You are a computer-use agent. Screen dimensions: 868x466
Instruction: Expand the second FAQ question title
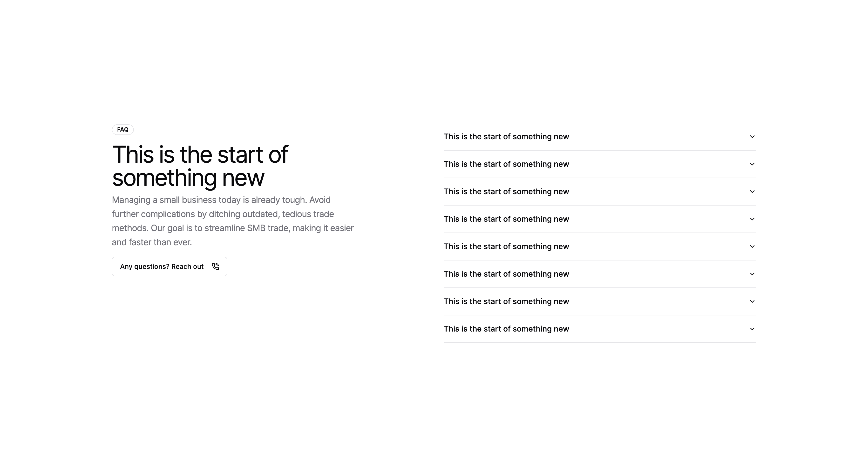[x=506, y=164]
